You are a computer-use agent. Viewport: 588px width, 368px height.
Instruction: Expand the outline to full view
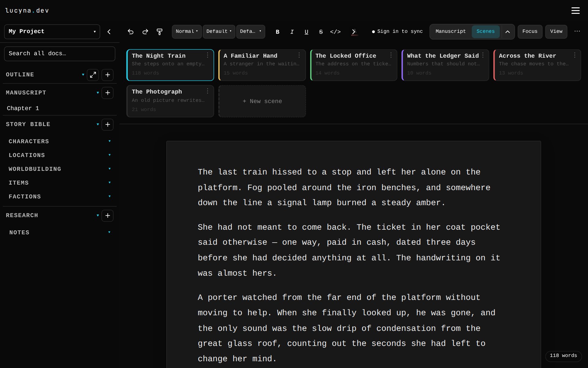coord(93,75)
